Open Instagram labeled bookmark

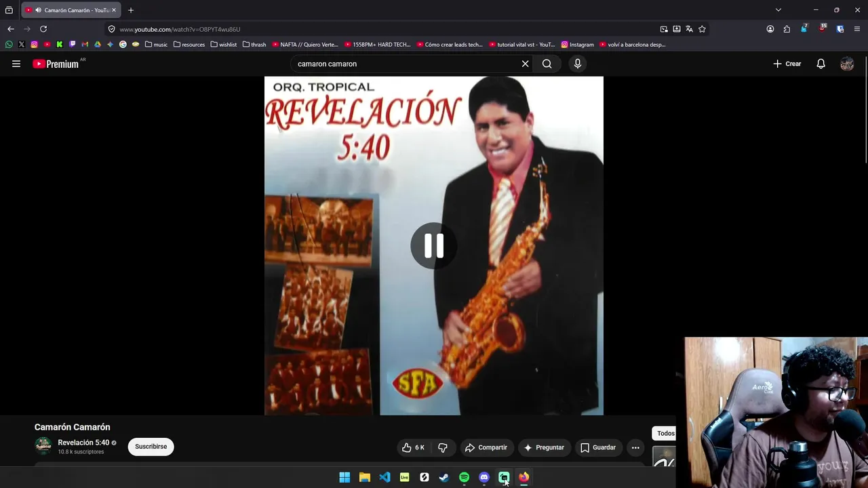pos(577,45)
